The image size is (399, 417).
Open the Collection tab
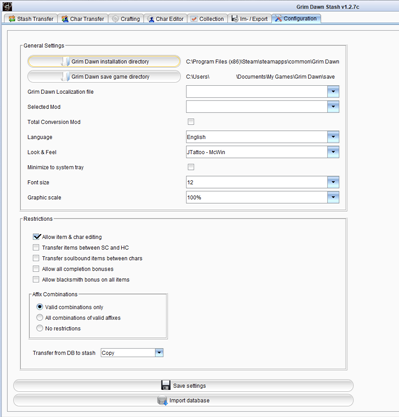pyautogui.click(x=207, y=19)
